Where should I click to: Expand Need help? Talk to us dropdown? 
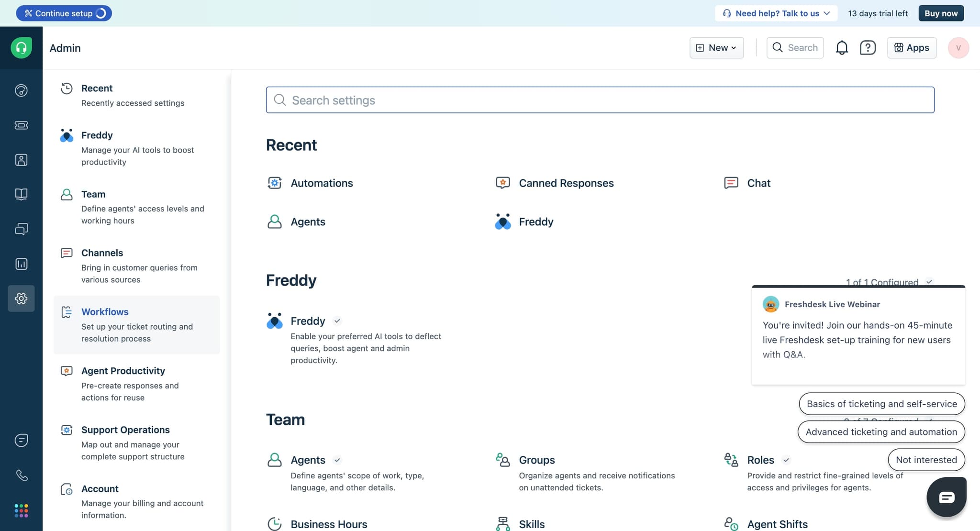click(776, 13)
